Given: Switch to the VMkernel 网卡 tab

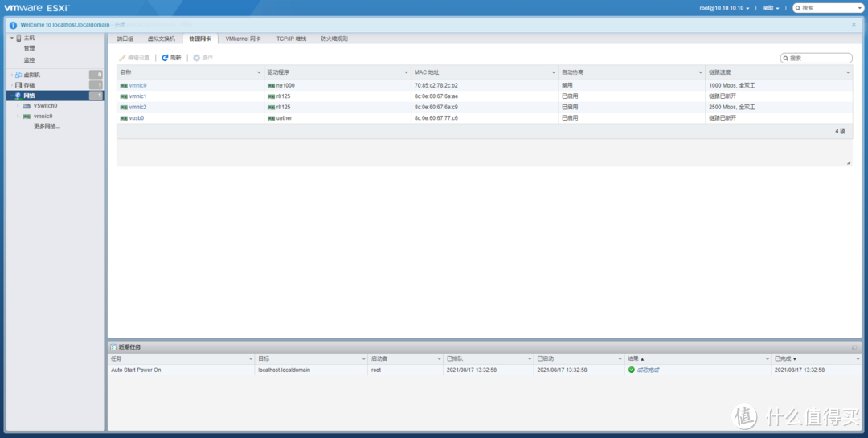Looking at the screenshot, I should click(x=243, y=39).
